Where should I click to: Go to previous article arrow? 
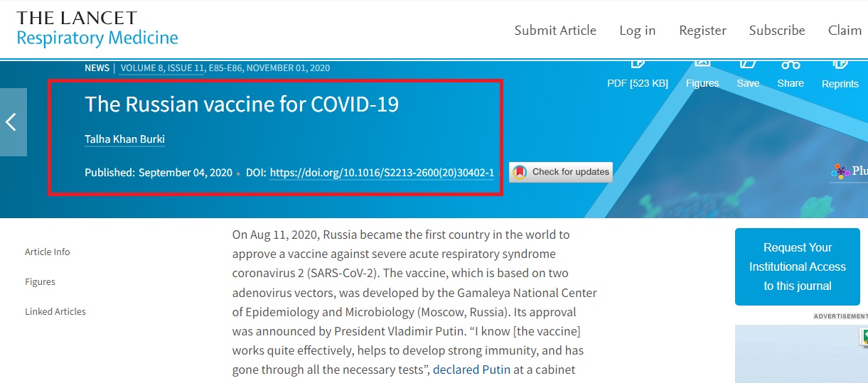[x=12, y=122]
